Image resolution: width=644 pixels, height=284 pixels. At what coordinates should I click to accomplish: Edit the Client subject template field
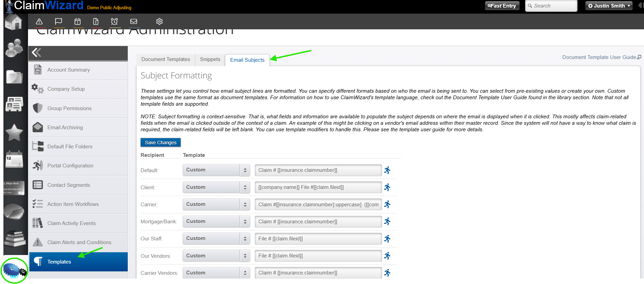pos(318,187)
